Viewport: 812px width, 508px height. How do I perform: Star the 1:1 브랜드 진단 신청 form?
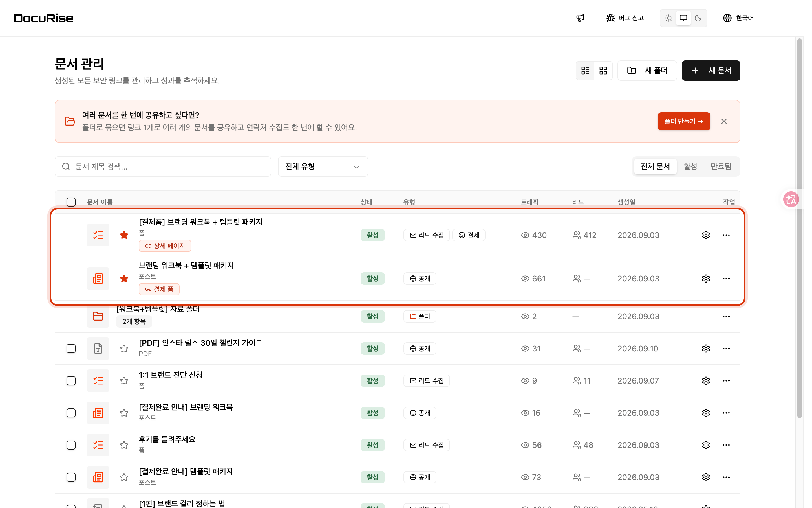pos(124,381)
